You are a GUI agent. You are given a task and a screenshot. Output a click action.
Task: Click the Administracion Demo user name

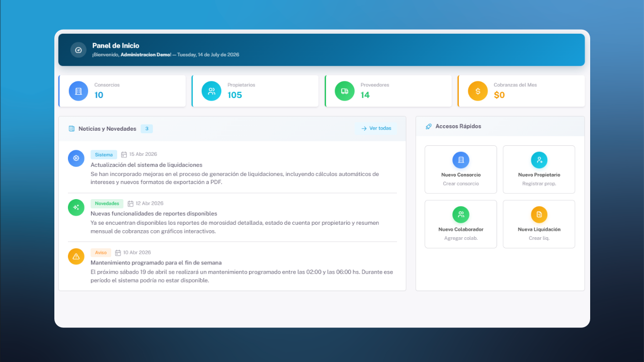(145, 54)
